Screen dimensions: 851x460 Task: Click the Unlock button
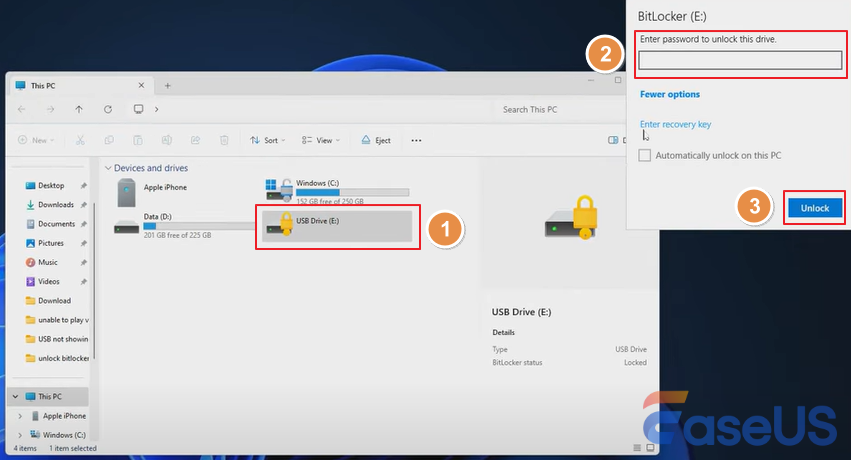point(815,207)
